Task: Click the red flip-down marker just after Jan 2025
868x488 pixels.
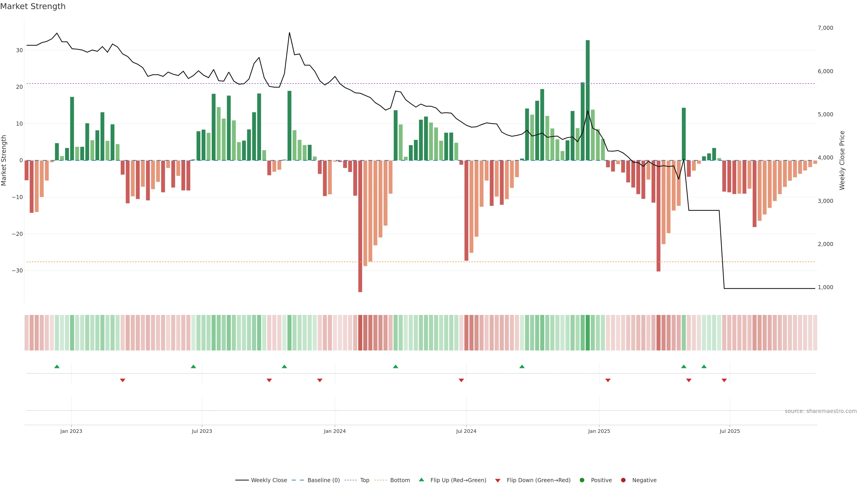Action: [x=608, y=380]
